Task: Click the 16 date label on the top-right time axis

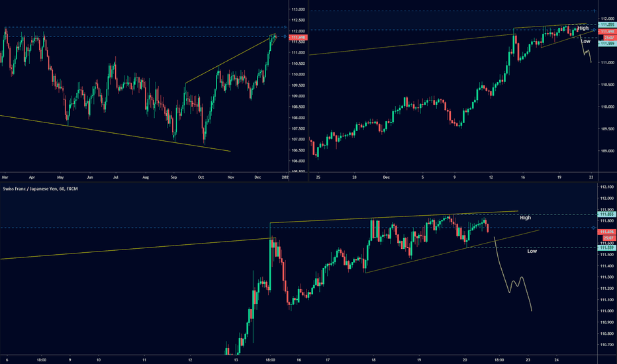Action: click(522, 177)
